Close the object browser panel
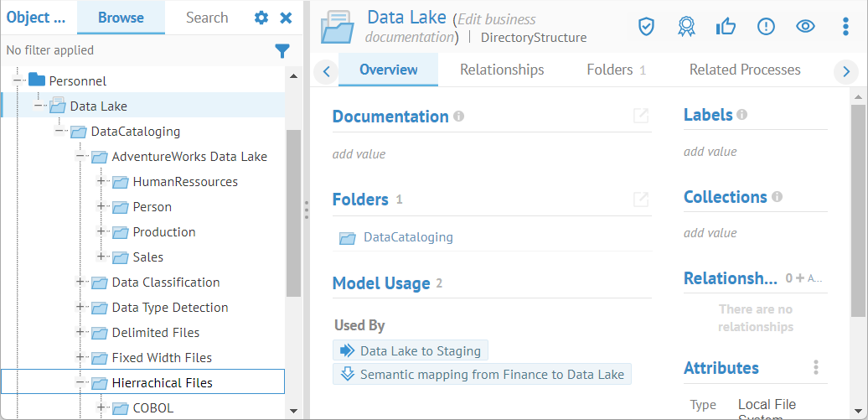This screenshot has width=868, height=420. (286, 18)
